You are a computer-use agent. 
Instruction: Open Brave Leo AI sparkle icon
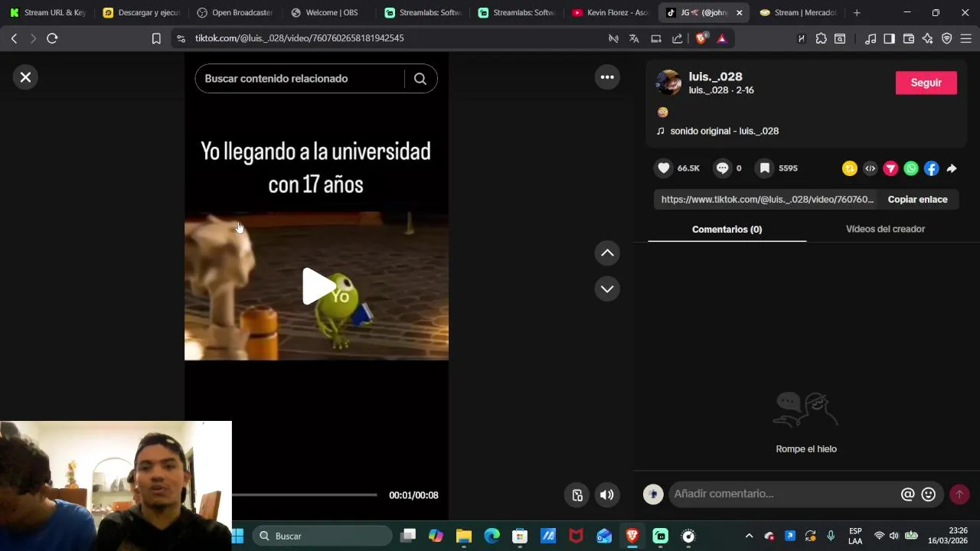pyautogui.click(x=928, y=38)
